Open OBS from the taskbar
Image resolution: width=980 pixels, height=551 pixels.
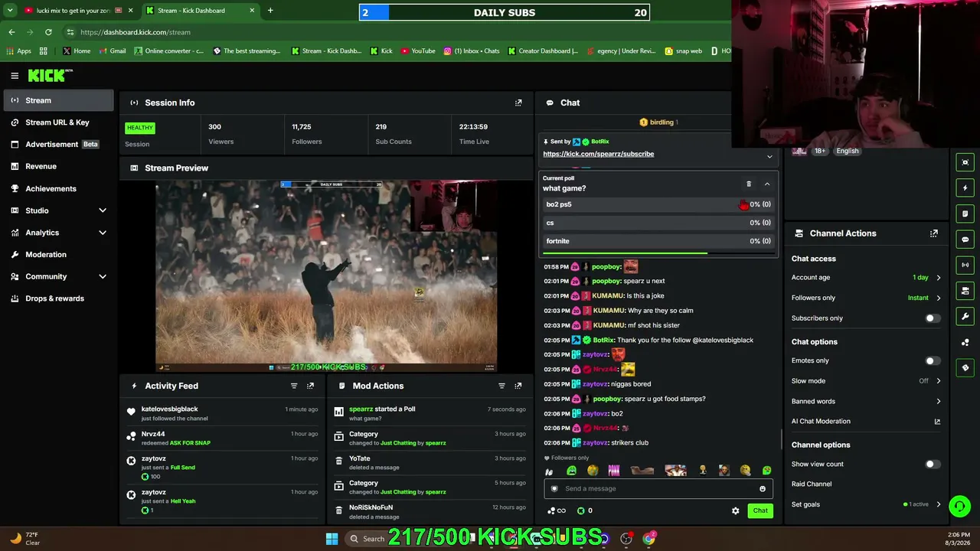pos(626,539)
